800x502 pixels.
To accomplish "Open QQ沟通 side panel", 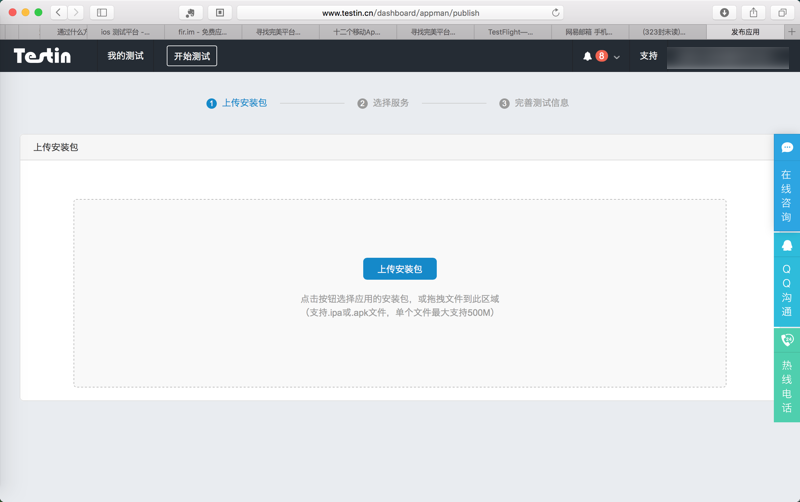I will click(x=787, y=280).
